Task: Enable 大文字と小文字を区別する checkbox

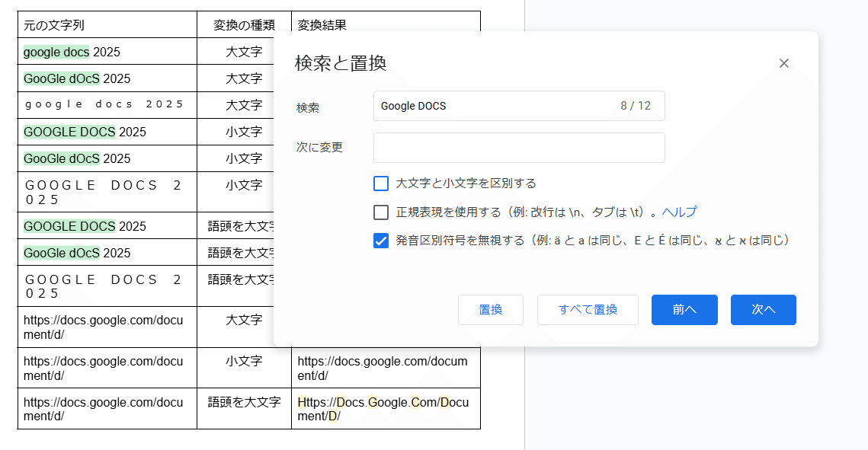Action: 380,183
